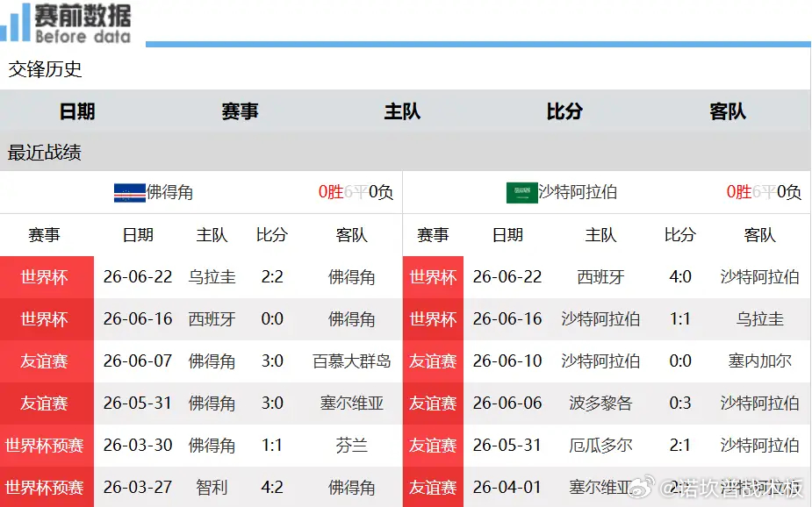Image resolution: width=812 pixels, height=507 pixels.
Task: Click the date 26-03-27
Action: (x=138, y=487)
